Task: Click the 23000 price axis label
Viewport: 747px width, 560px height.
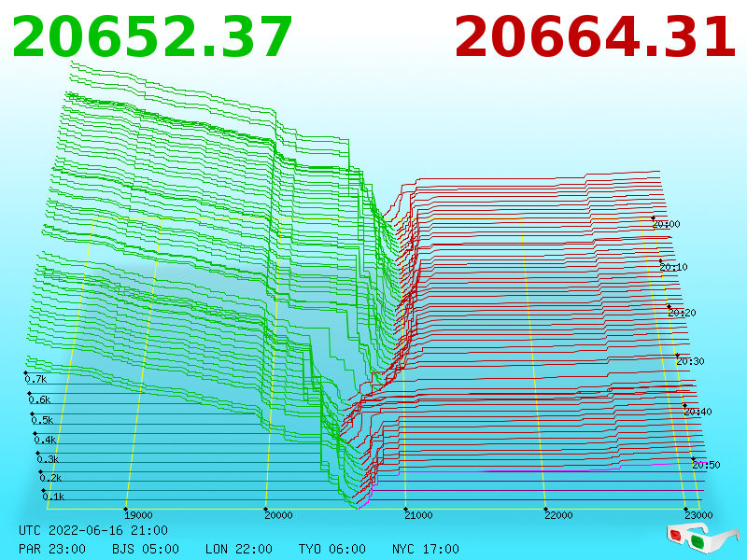Action: [698, 515]
